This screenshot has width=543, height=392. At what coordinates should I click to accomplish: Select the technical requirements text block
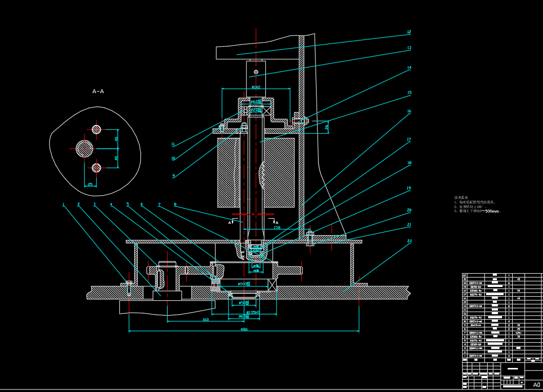coord(477,204)
